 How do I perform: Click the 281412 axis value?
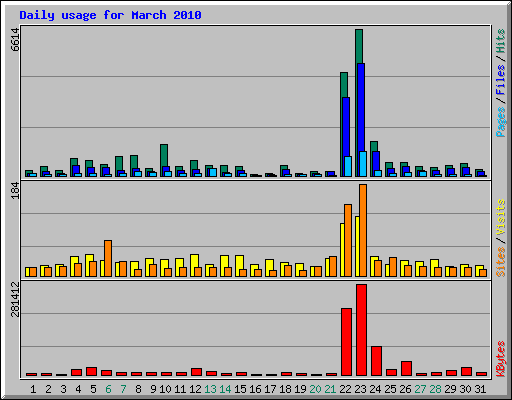click(15, 299)
